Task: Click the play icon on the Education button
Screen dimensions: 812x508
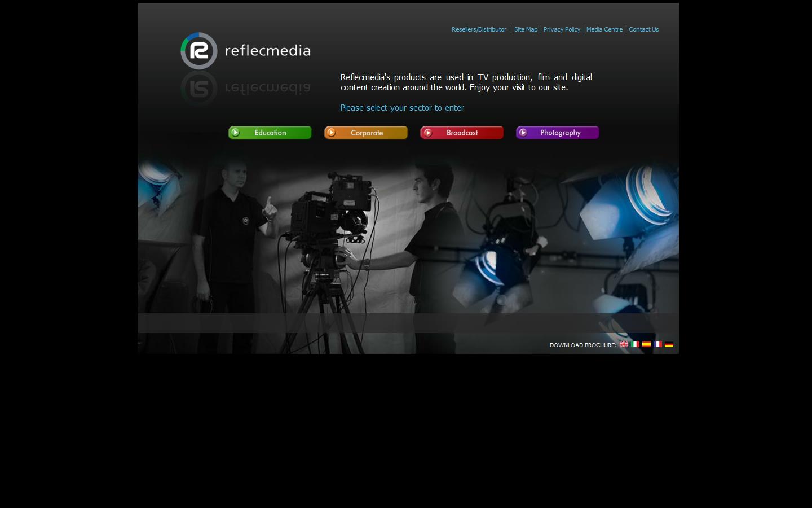Action: [x=236, y=132]
